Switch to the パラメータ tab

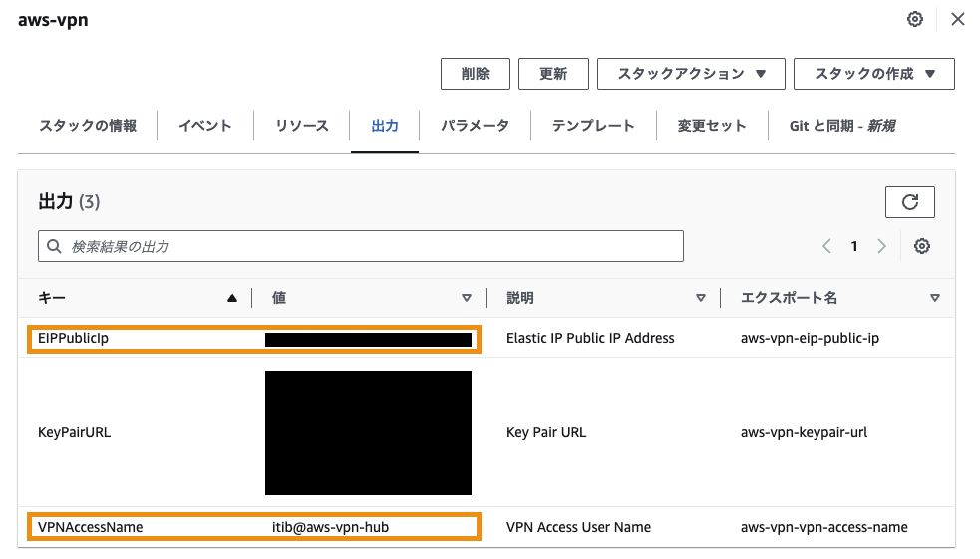click(x=475, y=126)
